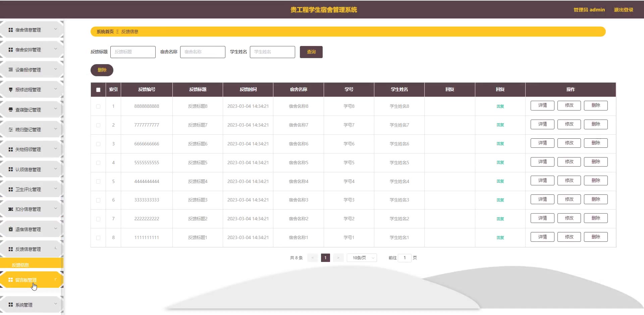Collapse the 反馈信息管理 chevron
The width and height of the screenshot is (644, 315).
click(56, 249)
